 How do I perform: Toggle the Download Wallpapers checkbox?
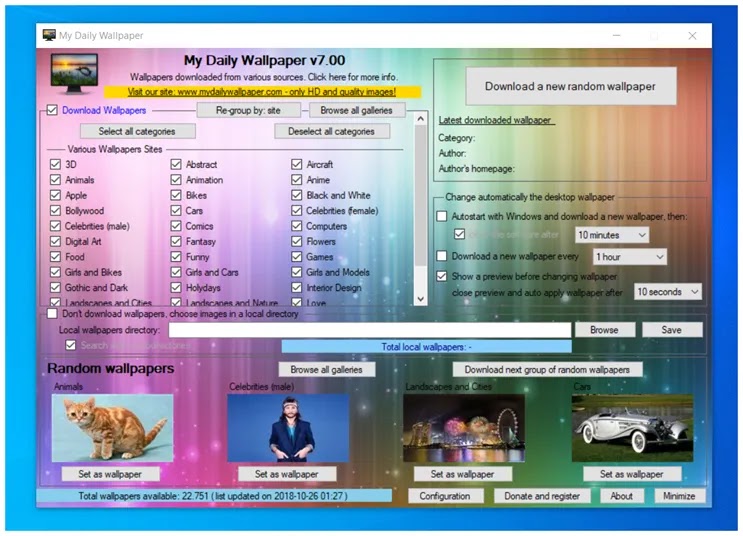52,110
